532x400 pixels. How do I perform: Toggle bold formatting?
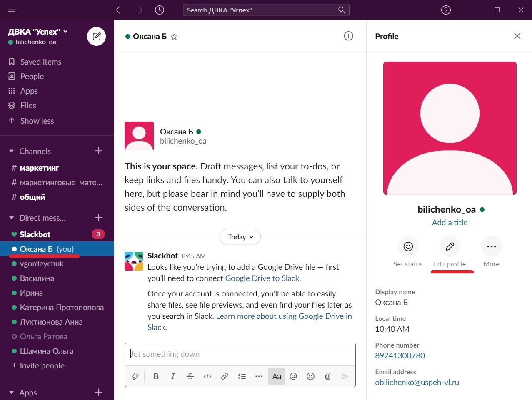(156, 376)
